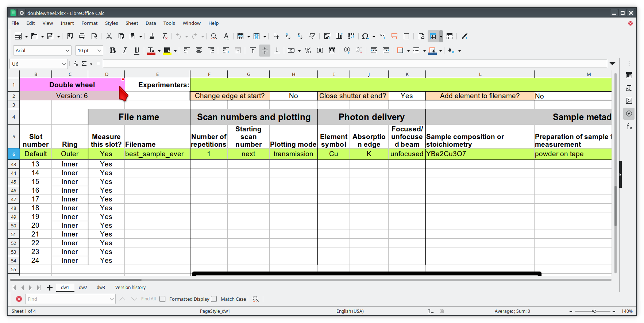Image resolution: width=644 pixels, height=323 pixels.
Task: Insert a chart using chart icon
Action: 339,36
